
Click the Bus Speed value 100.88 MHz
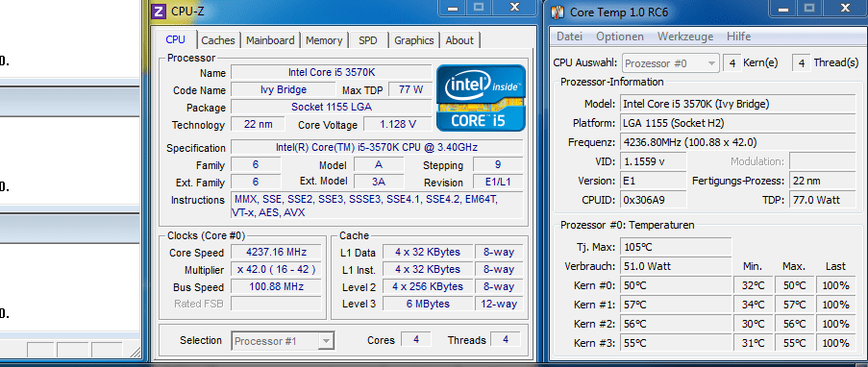276,286
